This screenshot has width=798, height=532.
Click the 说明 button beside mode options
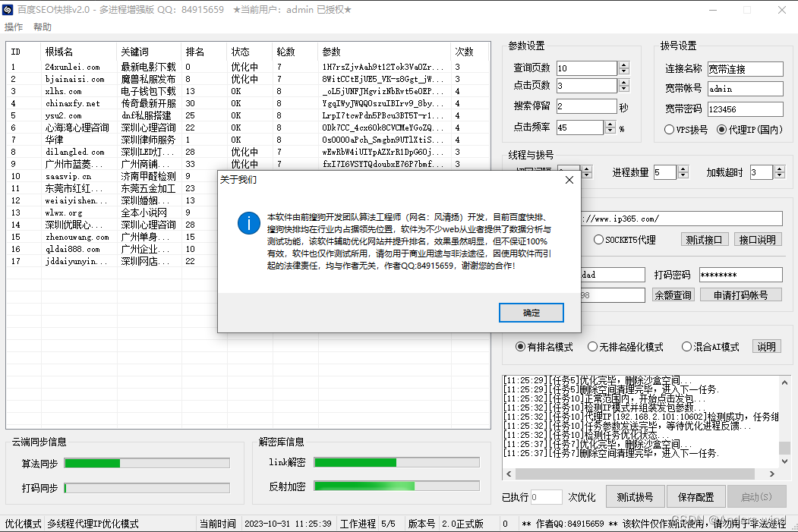766,347
